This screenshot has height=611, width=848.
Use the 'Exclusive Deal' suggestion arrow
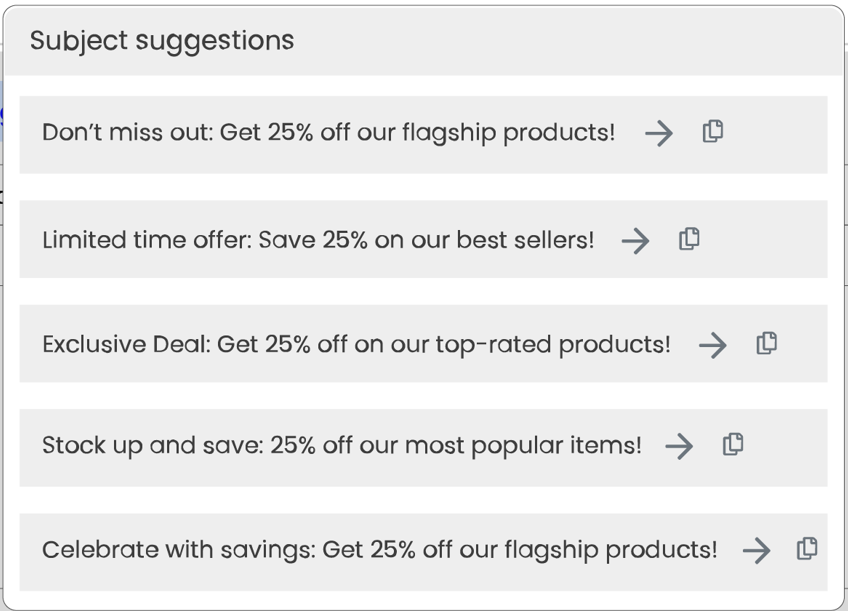click(713, 345)
